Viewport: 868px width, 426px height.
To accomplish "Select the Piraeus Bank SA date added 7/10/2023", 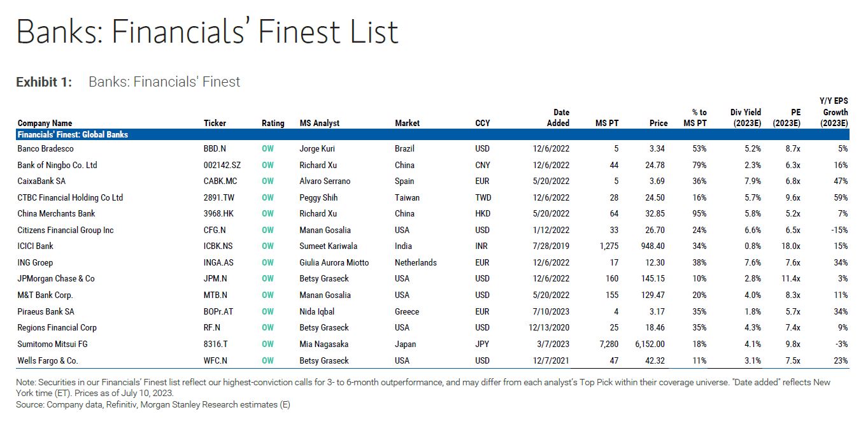I will (551, 312).
